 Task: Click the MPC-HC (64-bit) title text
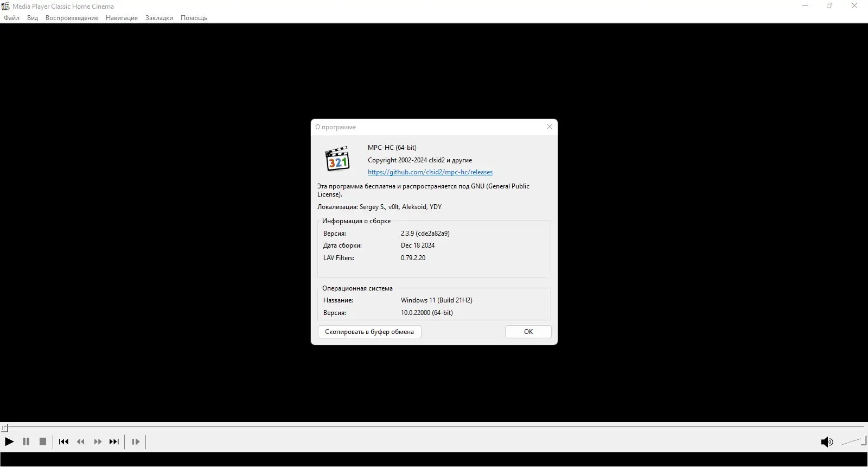[x=392, y=148]
